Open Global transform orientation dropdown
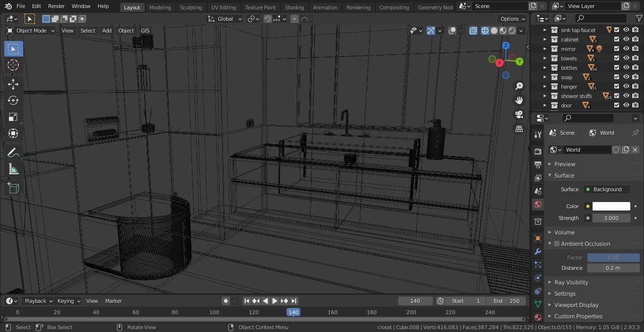The height and width of the screenshot is (332, 644). pyautogui.click(x=225, y=19)
